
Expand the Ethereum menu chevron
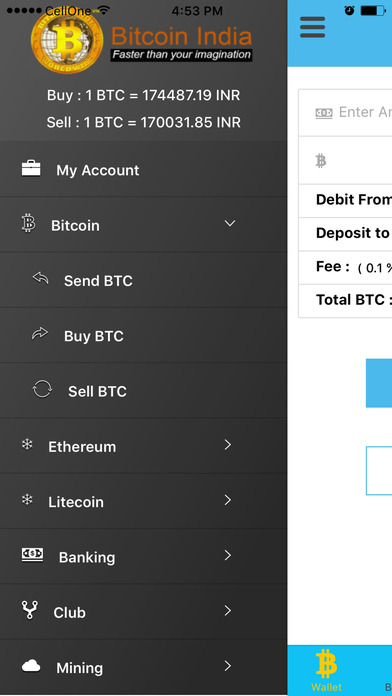(228, 444)
